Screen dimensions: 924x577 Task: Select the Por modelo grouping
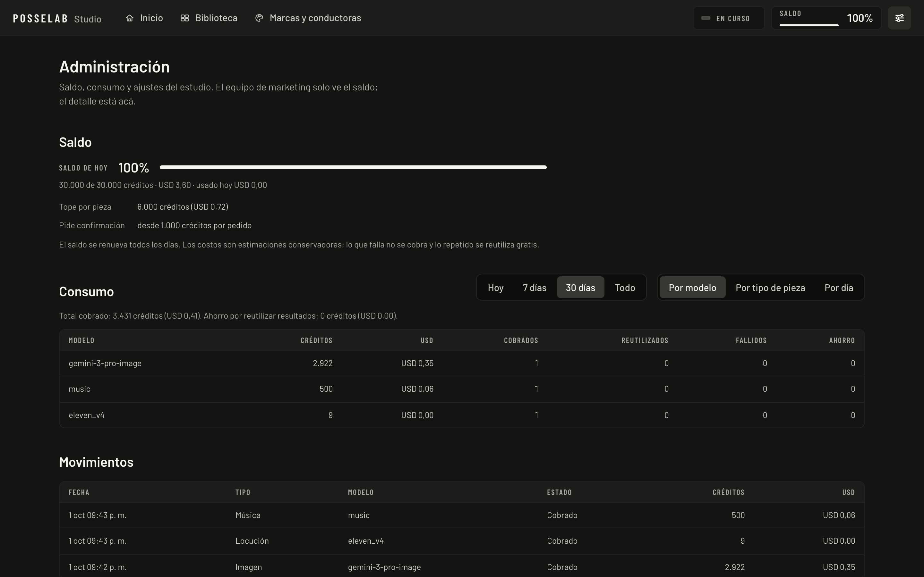692,287
